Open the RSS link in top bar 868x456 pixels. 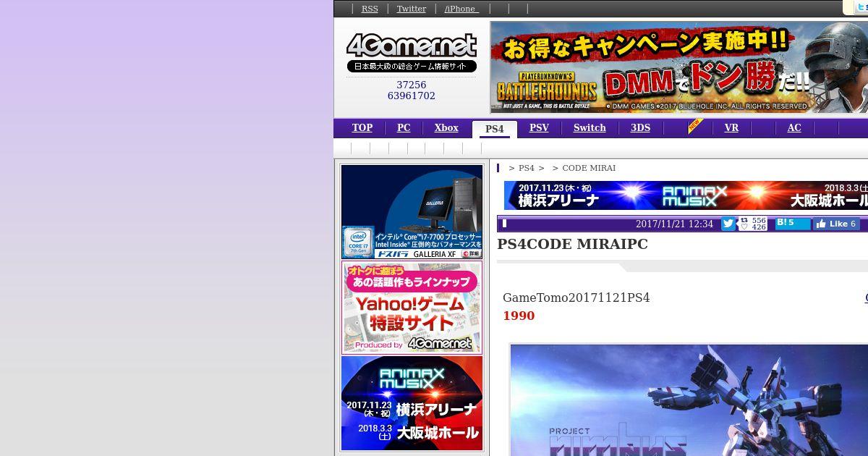click(370, 9)
